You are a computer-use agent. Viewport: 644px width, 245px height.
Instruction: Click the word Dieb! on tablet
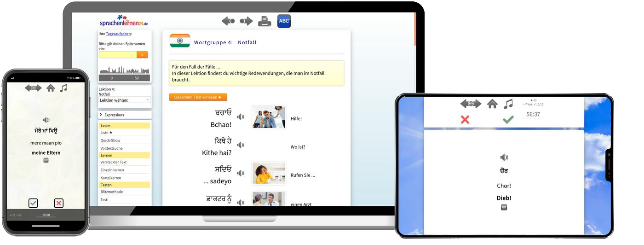504,198
